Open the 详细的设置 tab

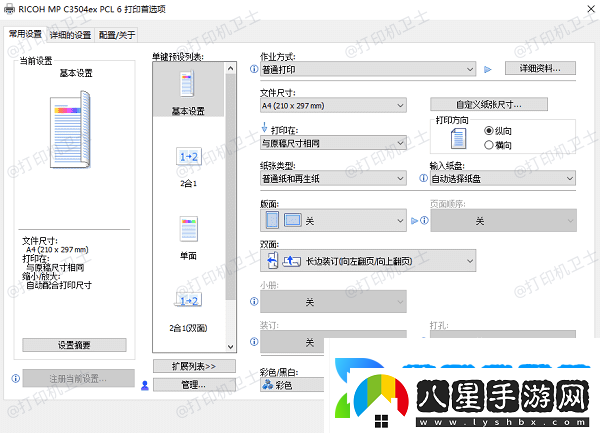(x=70, y=35)
